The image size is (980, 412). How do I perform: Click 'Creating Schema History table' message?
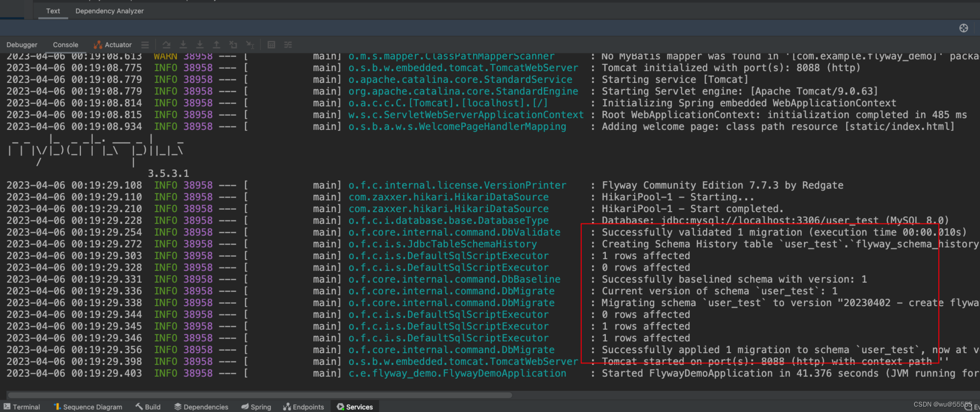(x=790, y=244)
